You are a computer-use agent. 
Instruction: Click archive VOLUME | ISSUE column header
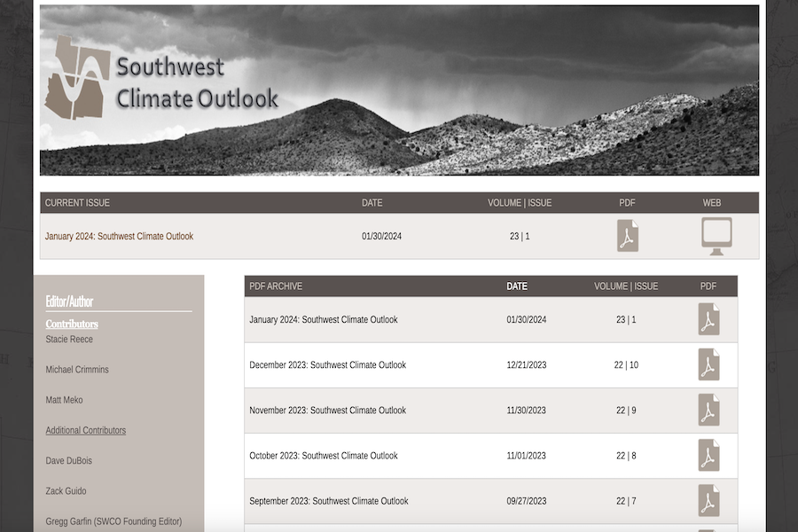pyautogui.click(x=626, y=286)
